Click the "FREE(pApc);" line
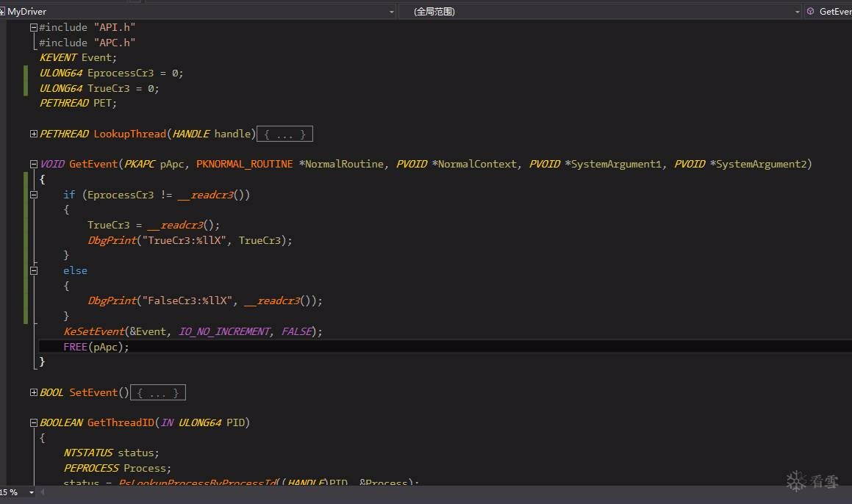 point(96,347)
